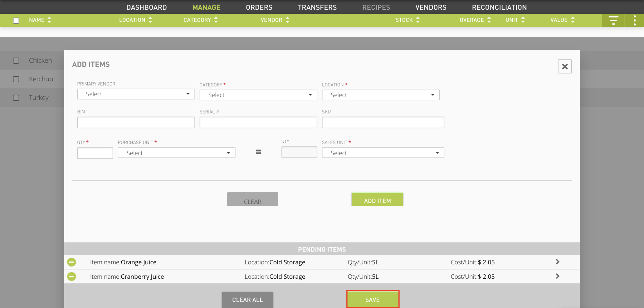Viewport: 644px width, 308px height.
Task: Open the Sales Unit dropdown
Action: tap(383, 152)
